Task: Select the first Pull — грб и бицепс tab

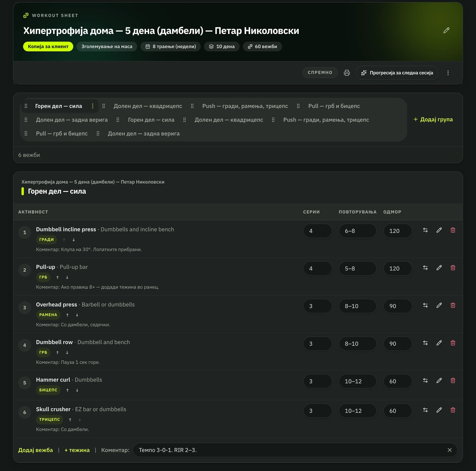Action: (334, 106)
